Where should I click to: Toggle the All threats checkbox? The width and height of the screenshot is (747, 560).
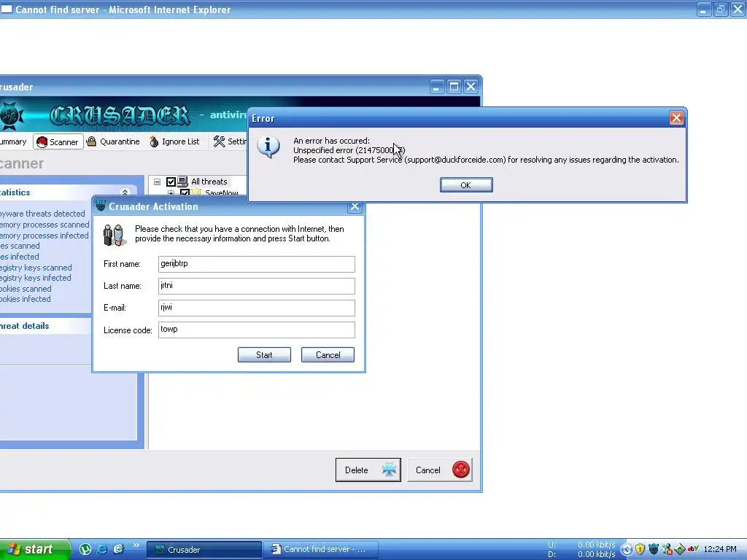click(171, 182)
